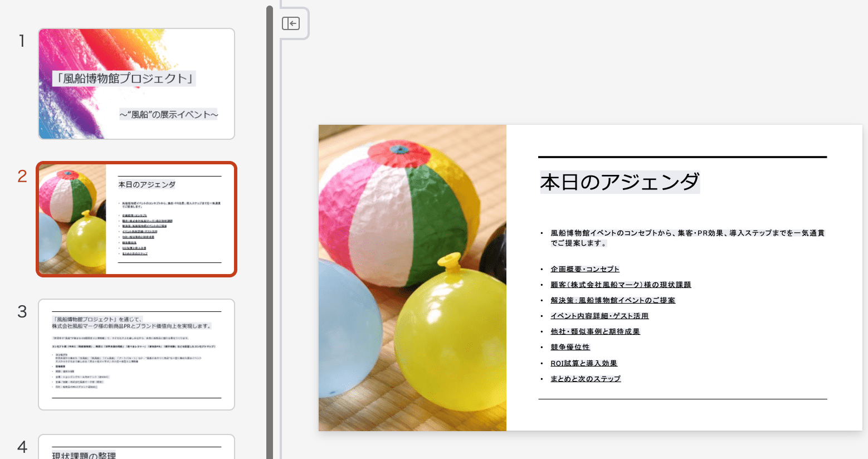Go to イベント内容詳細・ゲスト活用 link
The width and height of the screenshot is (868, 459).
click(599, 316)
